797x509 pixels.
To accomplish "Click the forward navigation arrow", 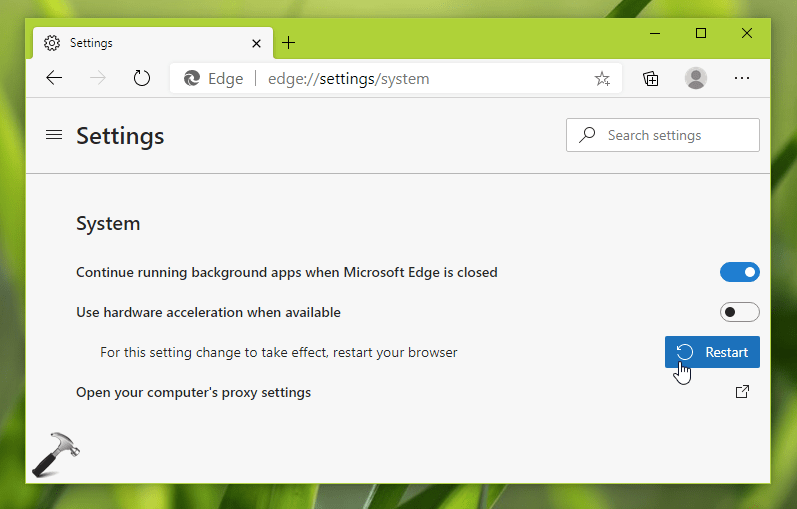I will [x=98, y=78].
